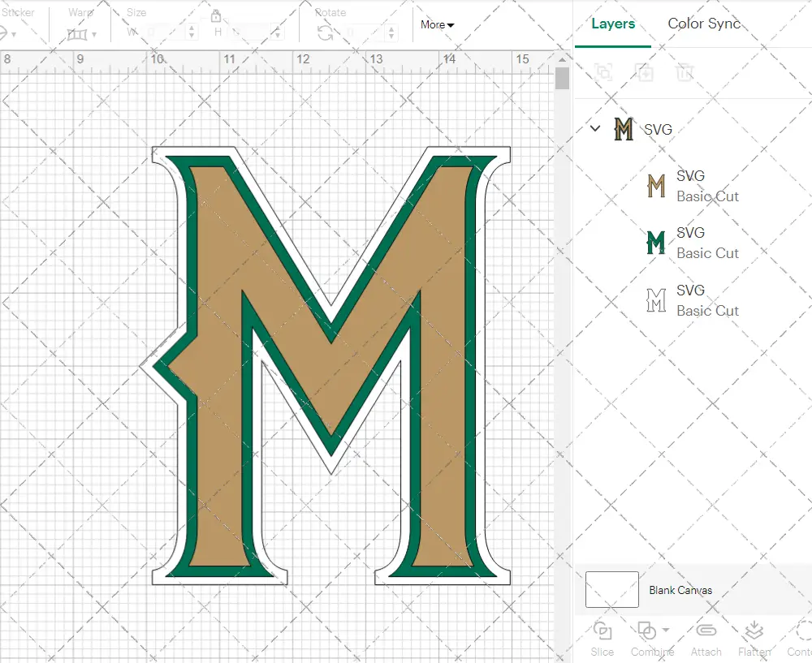Click the Group layers icon
This screenshot has width=812, height=663.
pos(603,72)
